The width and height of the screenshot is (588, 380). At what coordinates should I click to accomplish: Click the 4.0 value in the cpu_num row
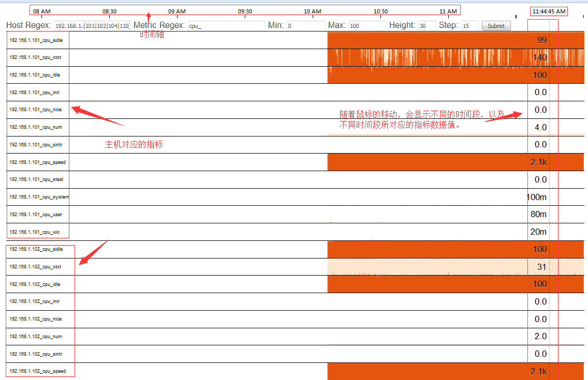click(540, 127)
